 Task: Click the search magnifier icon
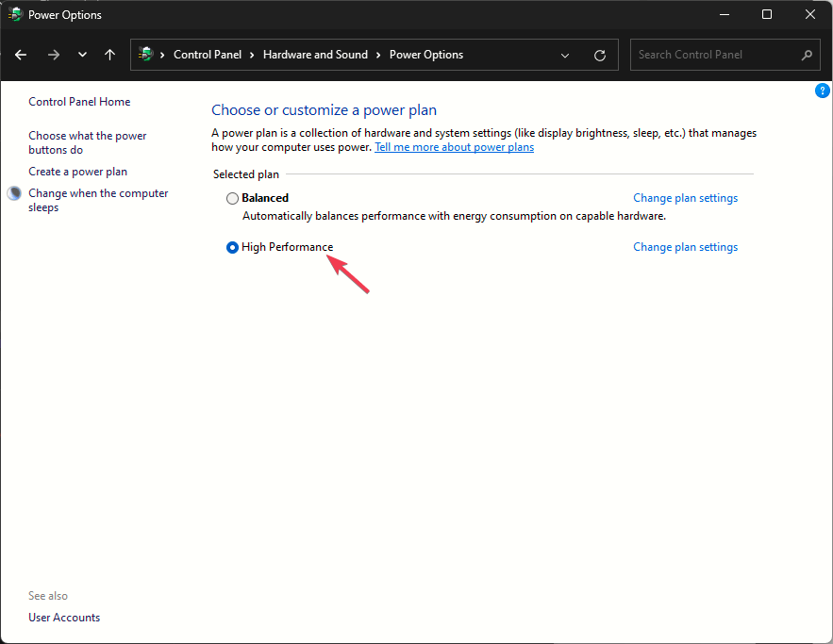click(x=807, y=55)
